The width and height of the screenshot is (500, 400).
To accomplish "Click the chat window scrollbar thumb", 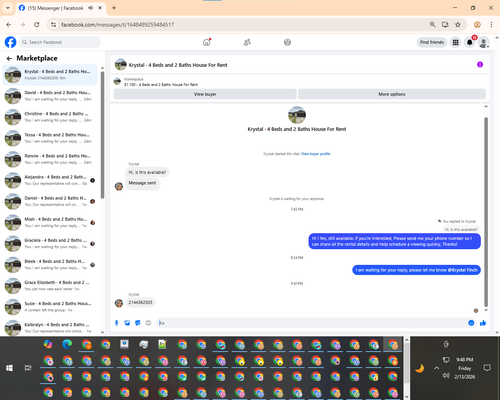I will coord(486,212).
